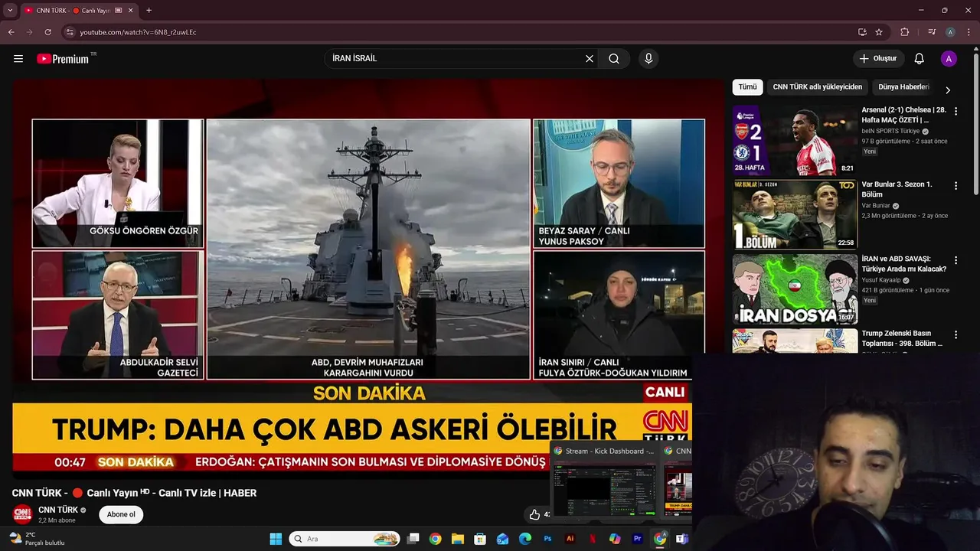Launch File Explorer from the taskbar
The height and width of the screenshot is (551, 980).
(458, 539)
